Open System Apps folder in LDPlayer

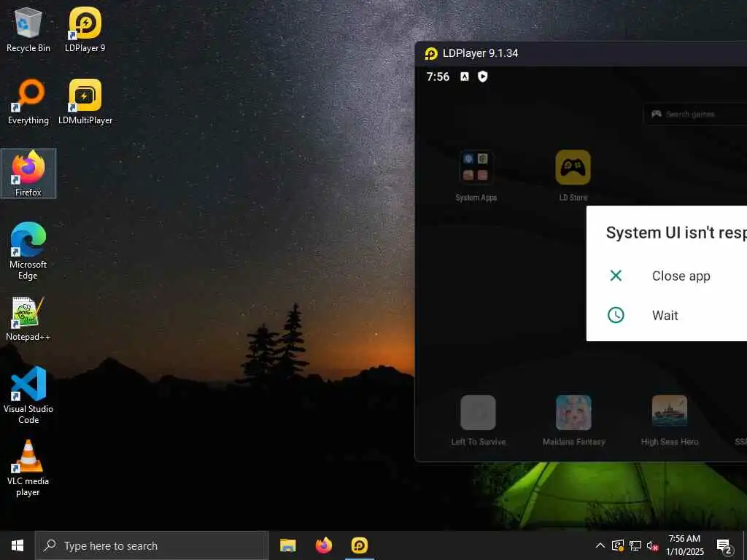476,176
